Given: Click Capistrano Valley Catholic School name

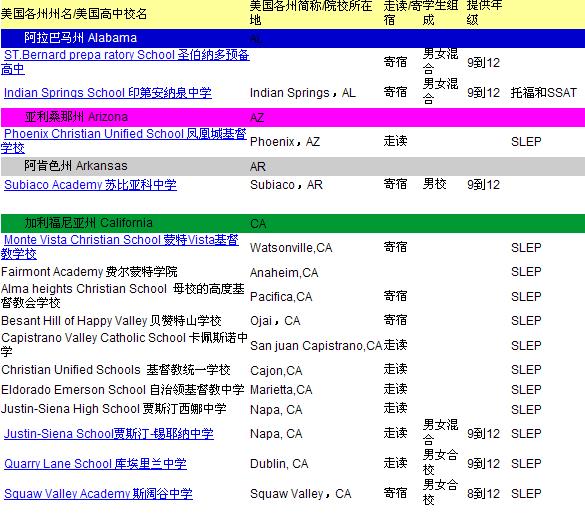Looking at the screenshot, I should pos(124,344).
